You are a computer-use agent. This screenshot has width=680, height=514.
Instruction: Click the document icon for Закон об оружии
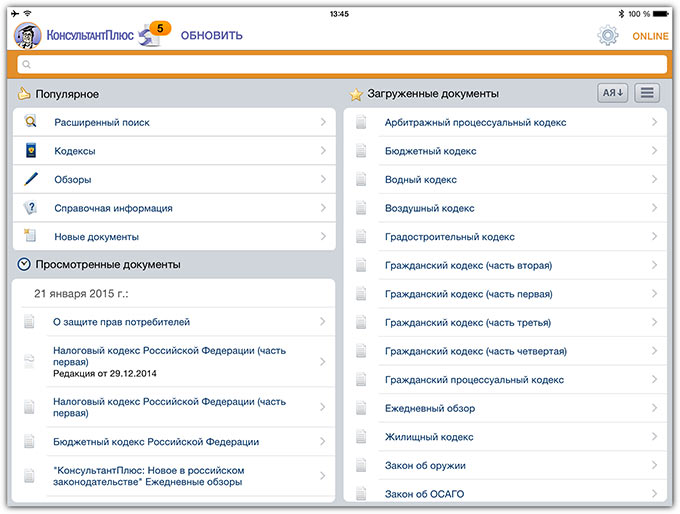361,465
